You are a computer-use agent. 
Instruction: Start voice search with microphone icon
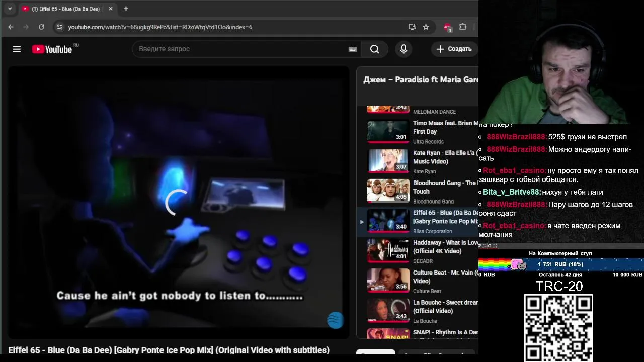pos(404,49)
